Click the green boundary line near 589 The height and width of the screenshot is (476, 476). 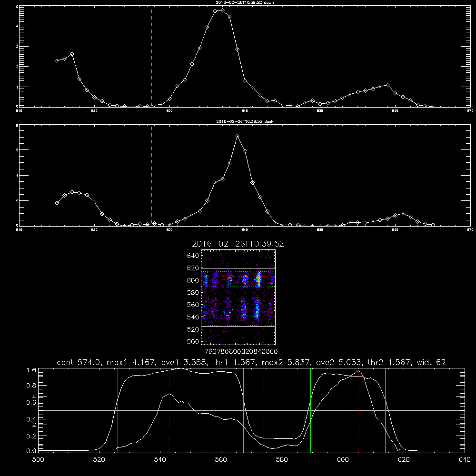tap(310, 410)
